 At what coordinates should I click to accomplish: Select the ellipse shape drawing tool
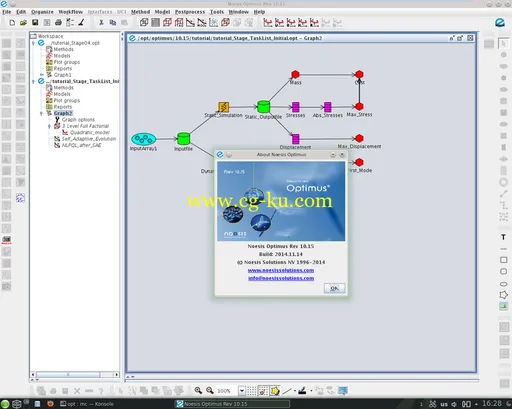click(504, 284)
